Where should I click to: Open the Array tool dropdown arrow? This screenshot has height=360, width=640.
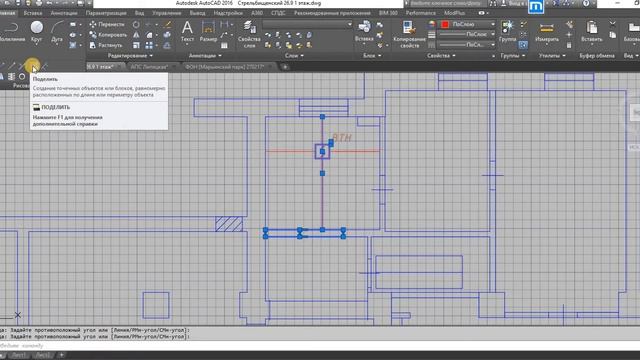[157, 45]
